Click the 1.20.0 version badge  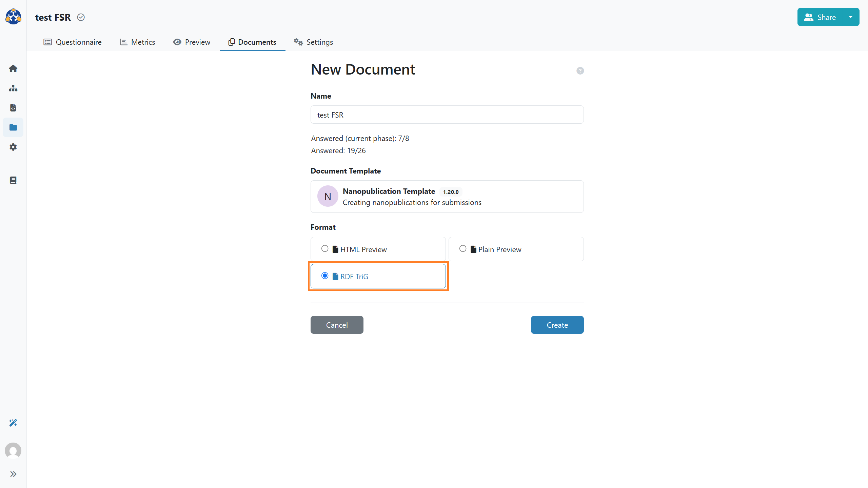tap(451, 192)
